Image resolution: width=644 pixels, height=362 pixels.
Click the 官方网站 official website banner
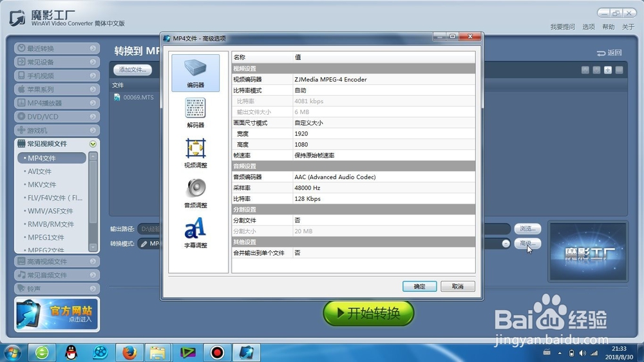pyautogui.click(x=57, y=314)
